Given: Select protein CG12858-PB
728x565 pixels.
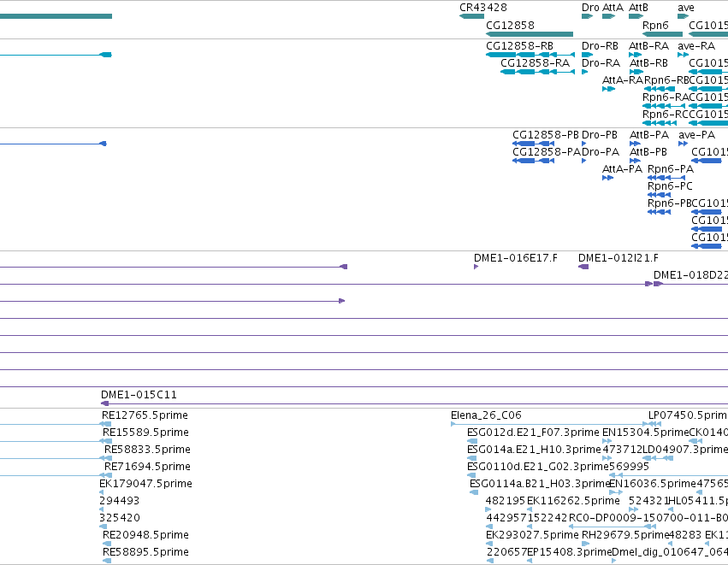Looking at the screenshot, I should pos(546,135).
